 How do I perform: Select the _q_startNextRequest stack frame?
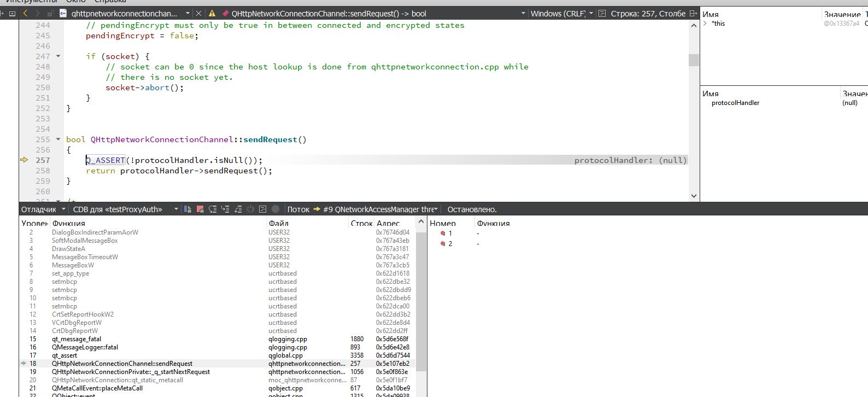click(x=131, y=372)
